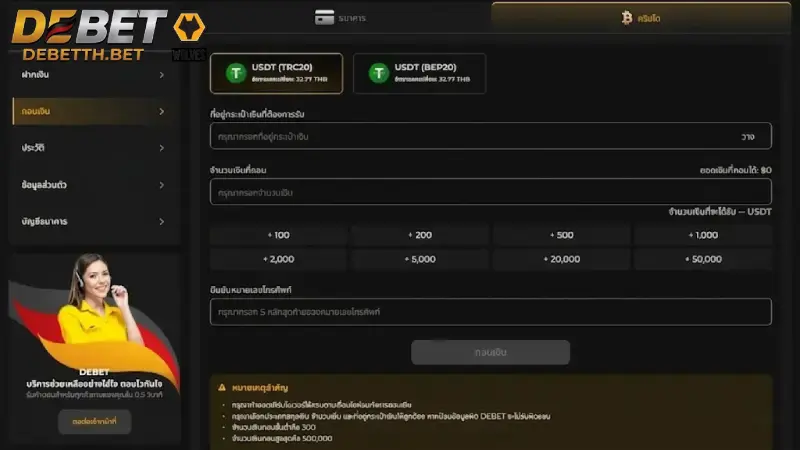Viewport: 800px width, 450px height.
Task: Open the บัญชีธนาคาร sidebar menu item
Action: point(93,221)
